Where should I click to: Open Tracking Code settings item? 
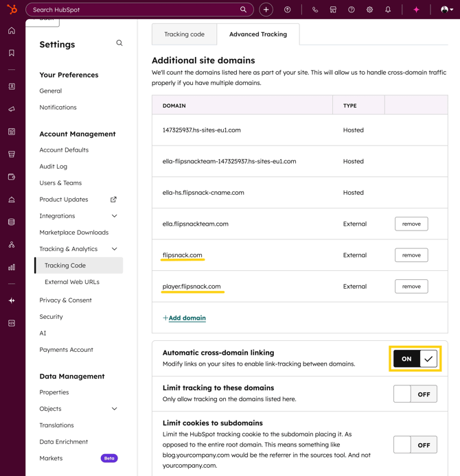79,265
